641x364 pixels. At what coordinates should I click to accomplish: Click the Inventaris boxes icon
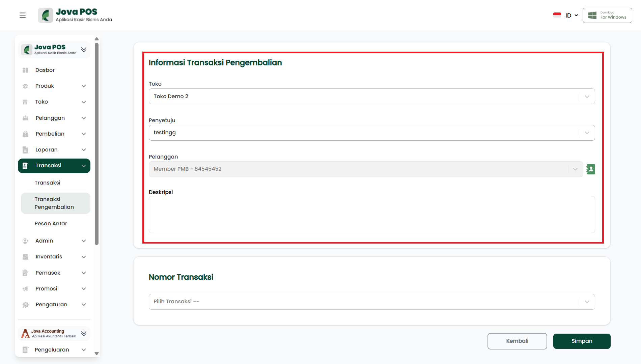(x=25, y=257)
